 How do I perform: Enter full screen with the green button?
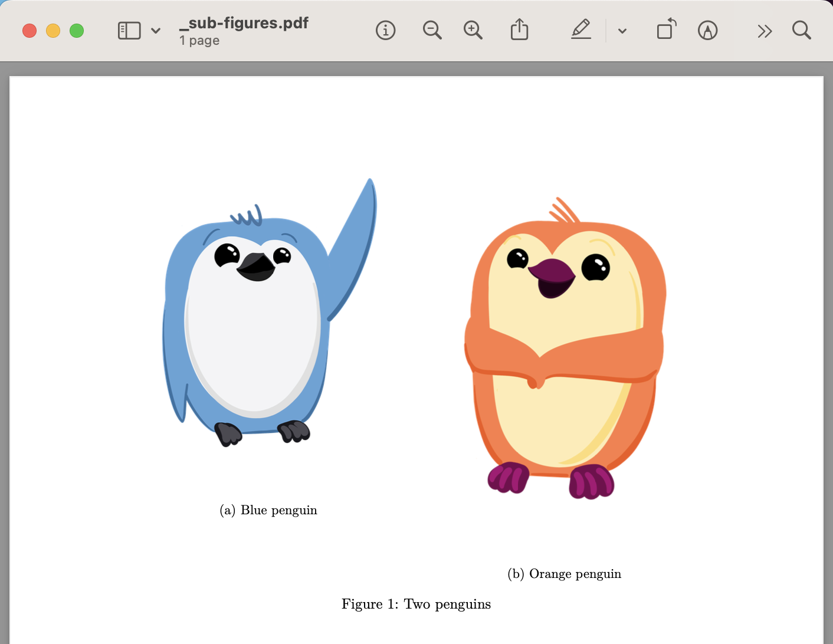coord(77,31)
